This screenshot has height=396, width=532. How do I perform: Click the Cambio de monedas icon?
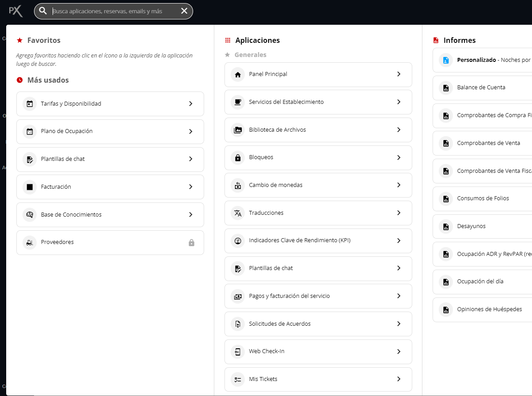tap(238, 186)
